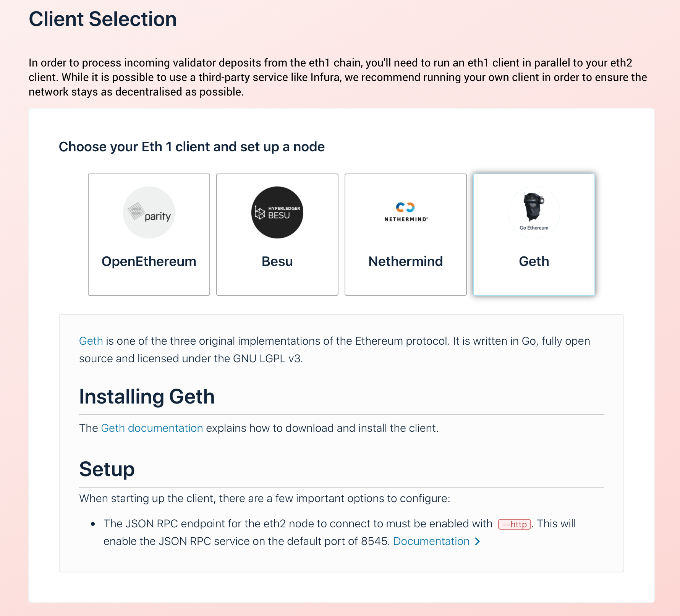Click the chevron arrow beside Documentation

477,541
